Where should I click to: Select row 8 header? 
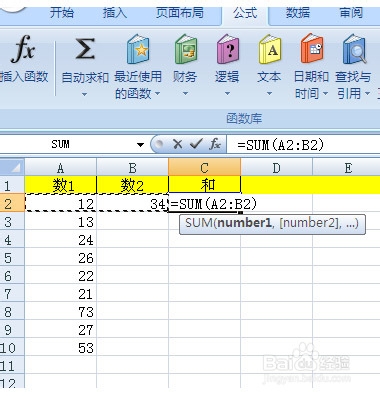tap(12, 312)
